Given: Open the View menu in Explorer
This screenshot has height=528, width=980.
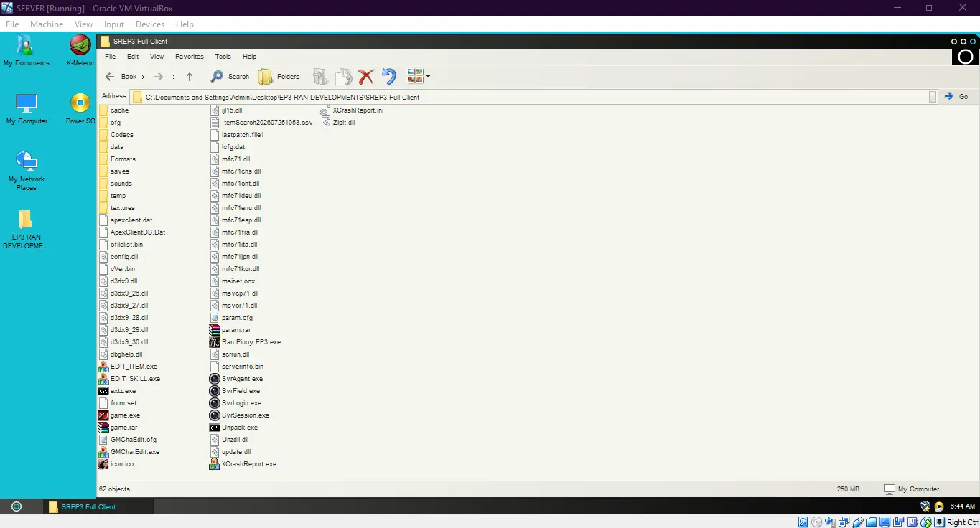Looking at the screenshot, I should (x=157, y=57).
